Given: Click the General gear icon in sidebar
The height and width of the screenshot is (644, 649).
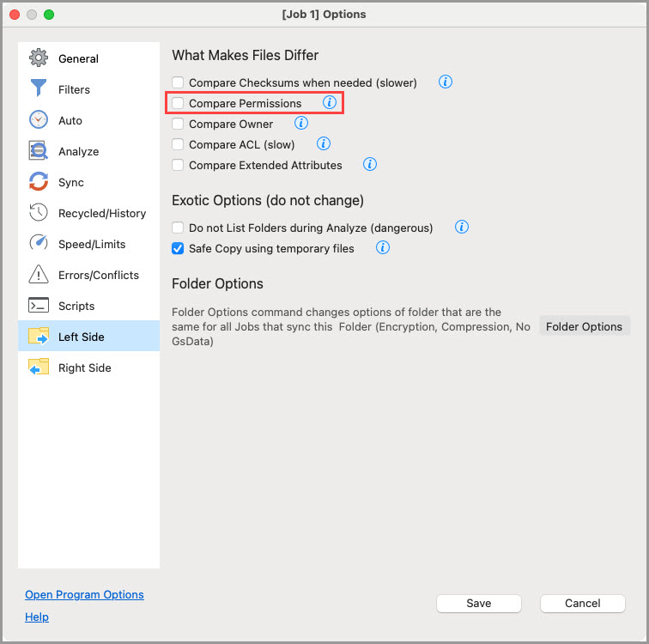Looking at the screenshot, I should click(x=39, y=58).
